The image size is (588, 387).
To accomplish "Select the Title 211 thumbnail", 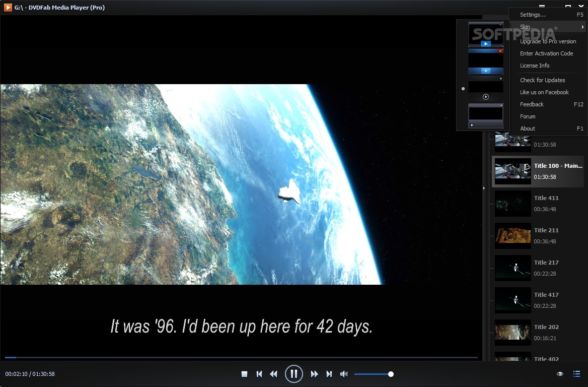I will pyautogui.click(x=512, y=236).
